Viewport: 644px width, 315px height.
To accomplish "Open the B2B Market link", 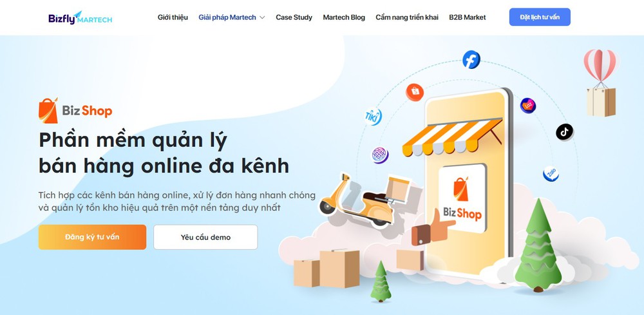I will coord(468,17).
